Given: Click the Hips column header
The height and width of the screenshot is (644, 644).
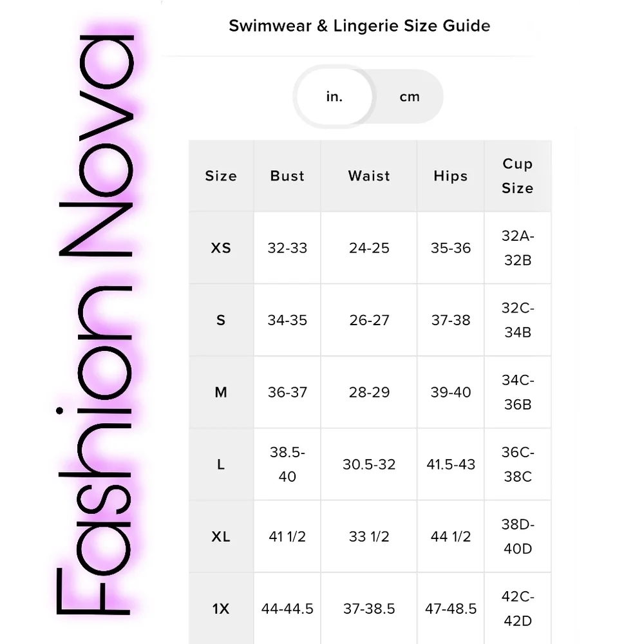Looking at the screenshot, I should point(451,176).
